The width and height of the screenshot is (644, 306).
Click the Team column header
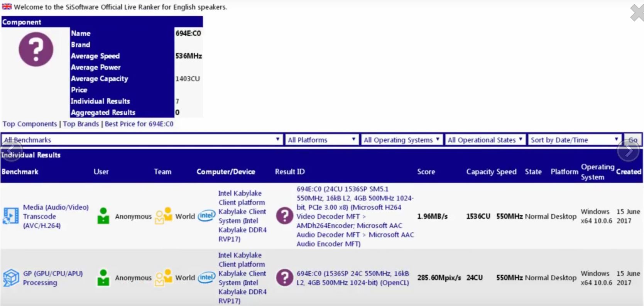[162, 172]
